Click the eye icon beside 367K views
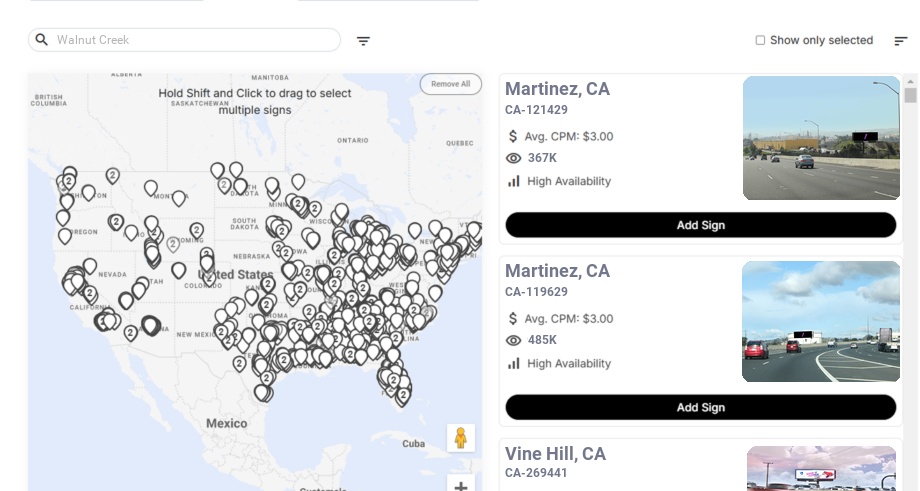This screenshot has height=491, width=920. click(514, 158)
